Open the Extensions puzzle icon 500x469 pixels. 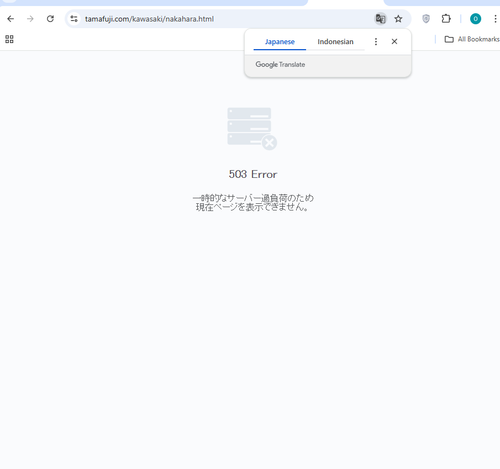(x=446, y=19)
